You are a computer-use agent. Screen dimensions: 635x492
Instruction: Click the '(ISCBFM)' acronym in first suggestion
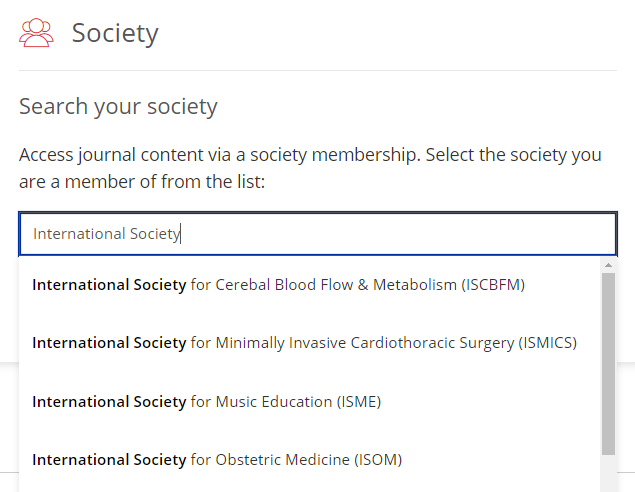click(x=493, y=285)
